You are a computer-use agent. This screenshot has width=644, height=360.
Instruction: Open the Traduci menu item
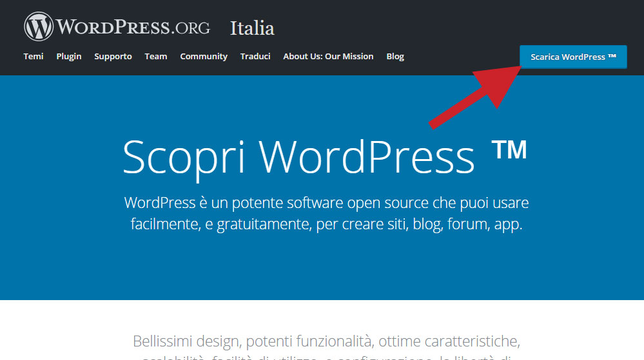click(255, 56)
